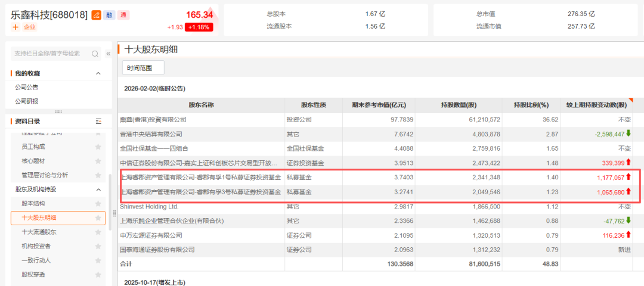The image size is (644, 286).
Task: Open 机构投资者 in the sidebar
Action: (x=36, y=246)
